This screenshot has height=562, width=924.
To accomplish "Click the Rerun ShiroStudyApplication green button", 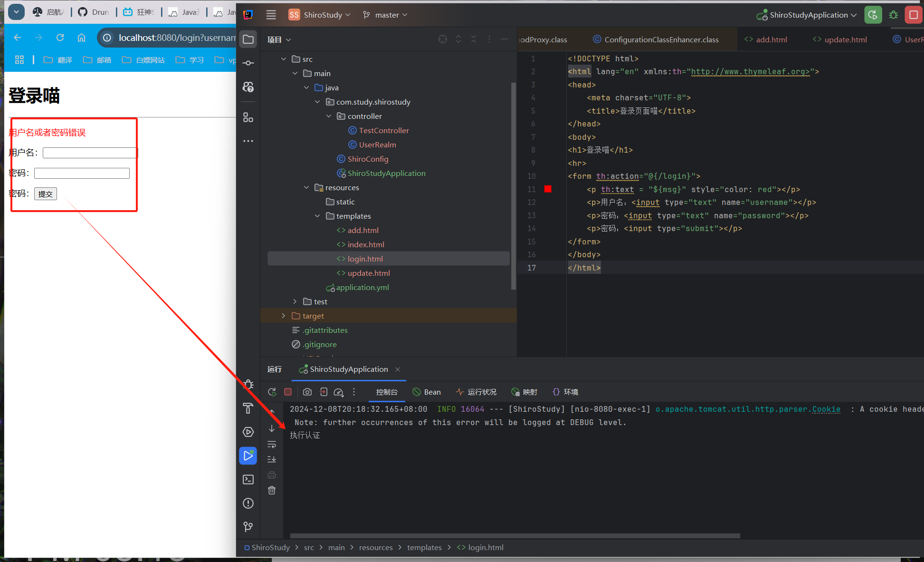I will point(873,15).
